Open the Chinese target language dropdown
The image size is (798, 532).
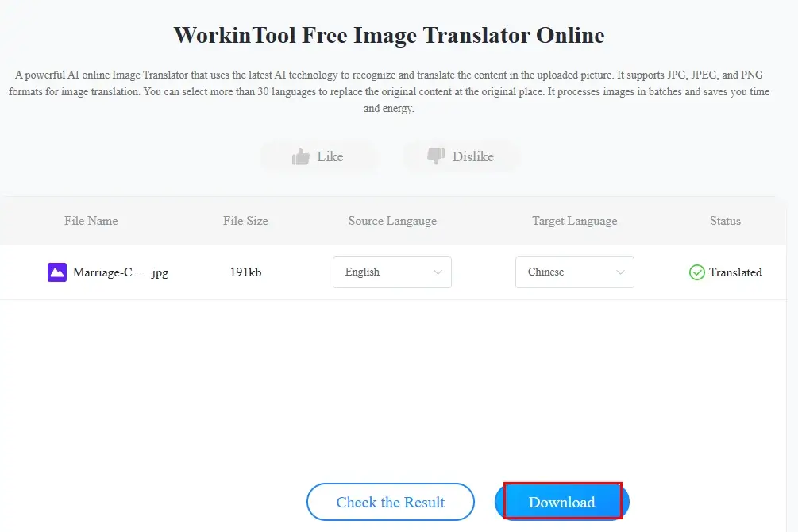click(575, 272)
